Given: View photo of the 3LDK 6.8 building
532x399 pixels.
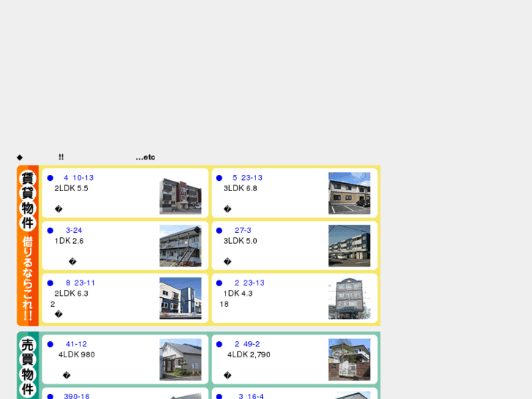Looking at the screenshot, I should [350, 193].
